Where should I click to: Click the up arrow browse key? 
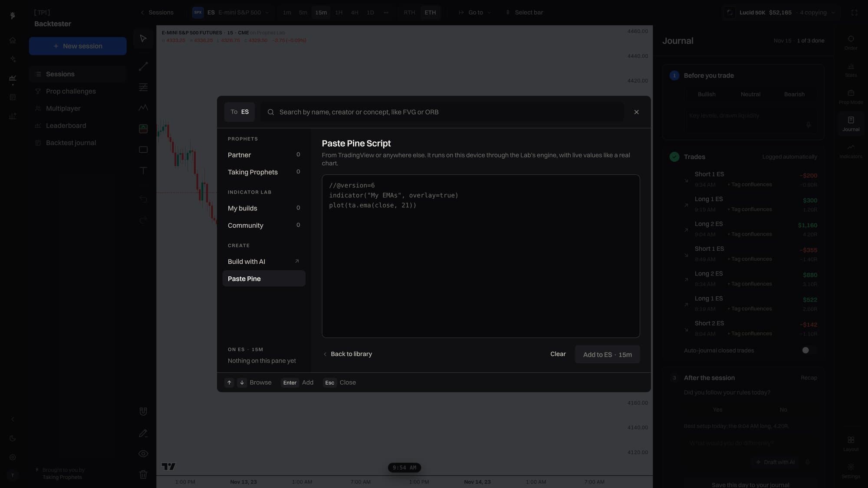[x=229, y=383]
